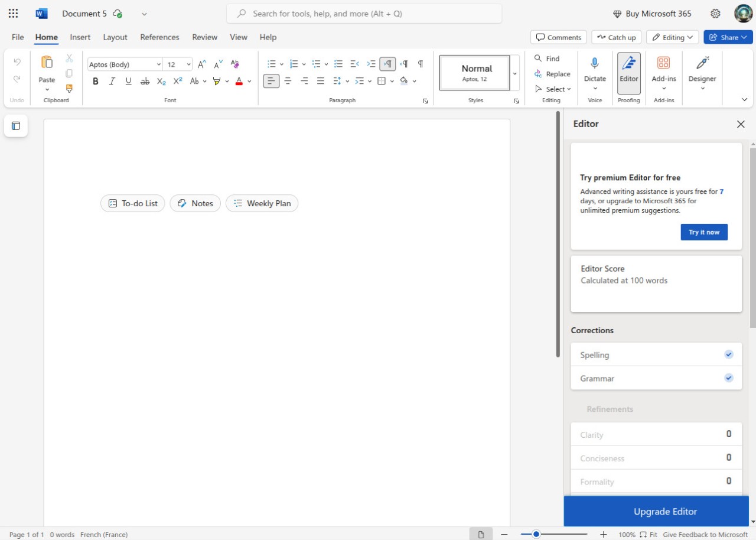Start Dictate microphone tool

595,64
